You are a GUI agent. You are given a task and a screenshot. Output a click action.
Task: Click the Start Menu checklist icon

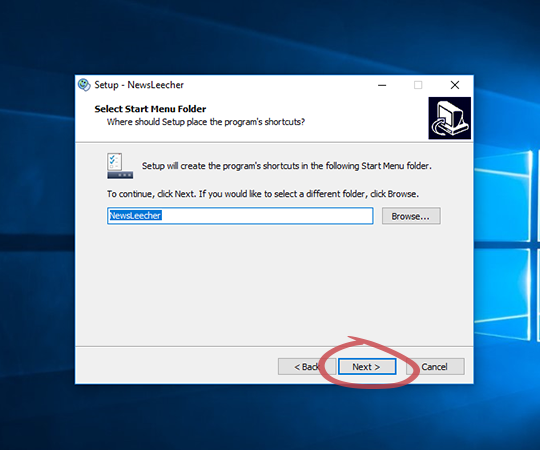[x=120, y=166]
